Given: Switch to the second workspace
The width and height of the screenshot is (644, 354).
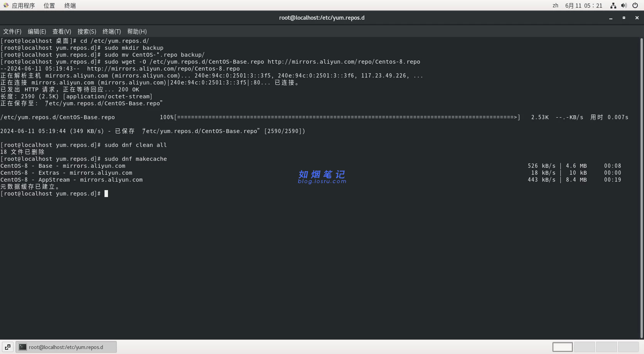Looking at the screenshot, I should [x=585, y=347].
